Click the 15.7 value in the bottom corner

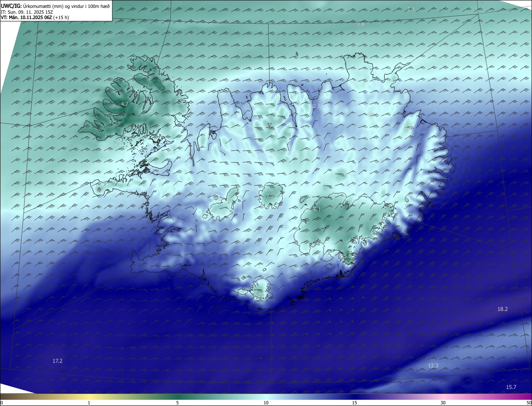[x=511, y=387]
